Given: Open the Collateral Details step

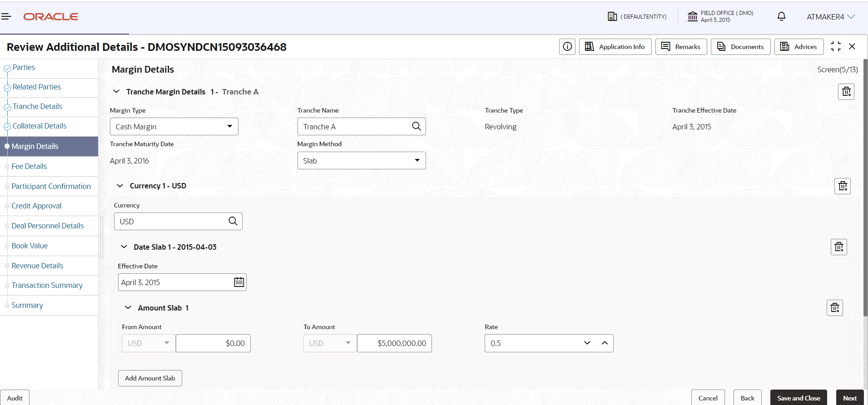Looking at the screenshot, I should point(39,126).
